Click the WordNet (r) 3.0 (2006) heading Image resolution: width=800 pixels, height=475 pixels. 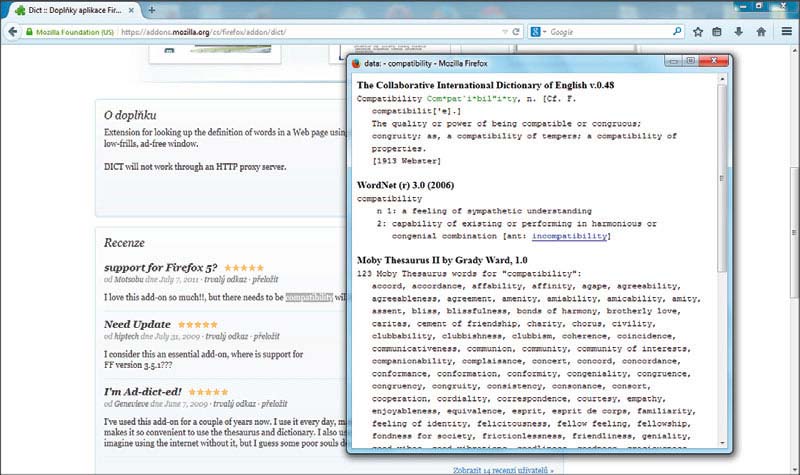click(406, 185)
